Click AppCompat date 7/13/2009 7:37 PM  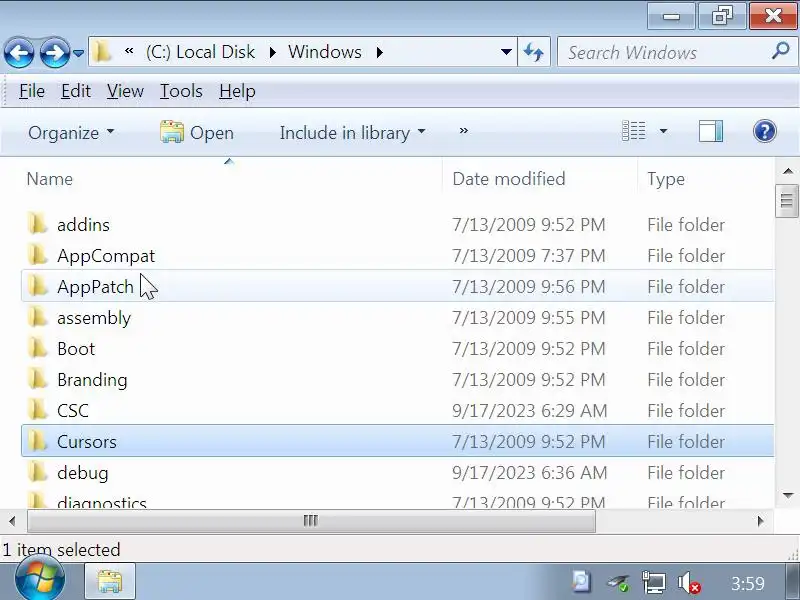pyautogui.click(x=529, y=256)
